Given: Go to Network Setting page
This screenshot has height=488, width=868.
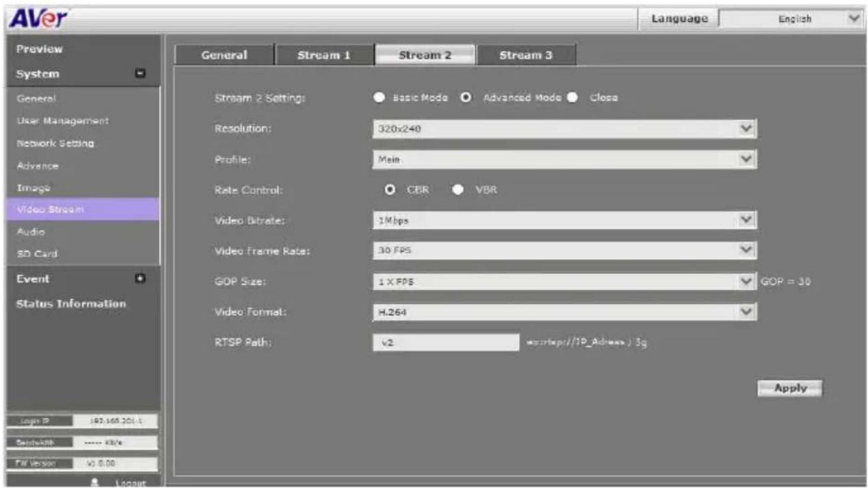Looking at the screenshot, I should coord(55,143).
